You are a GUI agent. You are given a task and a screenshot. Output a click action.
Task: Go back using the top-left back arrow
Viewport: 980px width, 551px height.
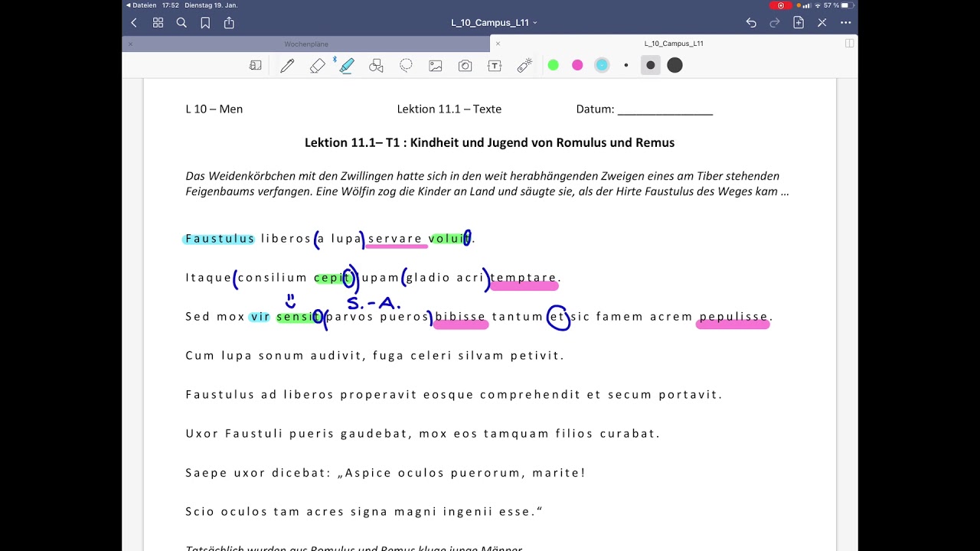point(134,23)
